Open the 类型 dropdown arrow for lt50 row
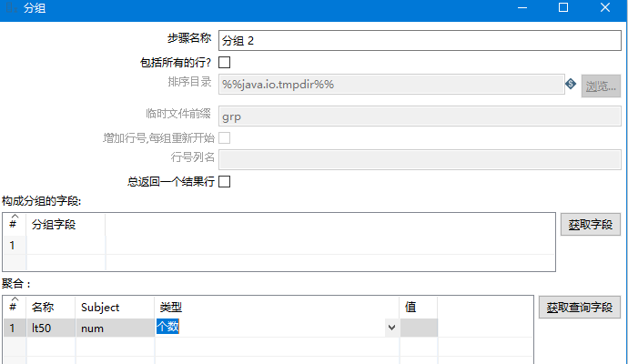This screenshot has width=628, height=364. pyautogui.click(x=391, y=328)
